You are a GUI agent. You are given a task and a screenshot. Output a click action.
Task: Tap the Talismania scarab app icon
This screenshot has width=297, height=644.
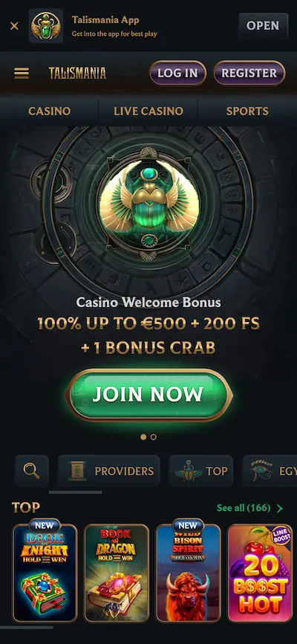coord(46,26)
